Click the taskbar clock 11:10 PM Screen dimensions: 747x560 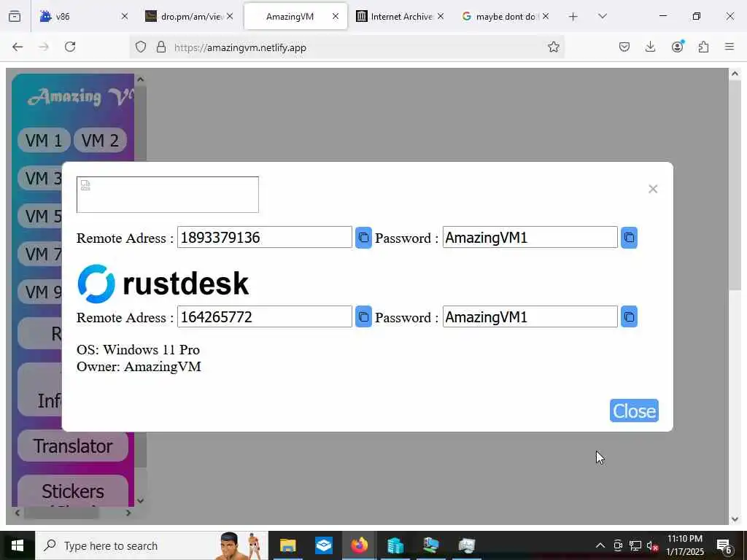(684, 545)
